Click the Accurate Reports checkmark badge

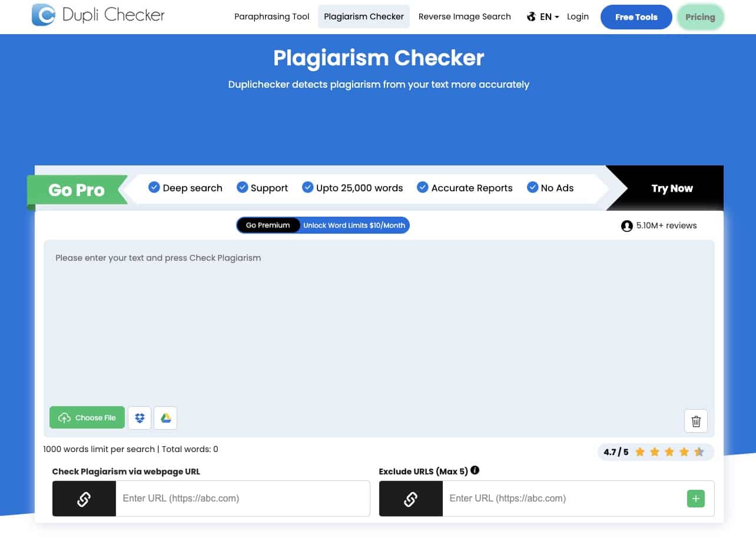[x=423, y=187]
